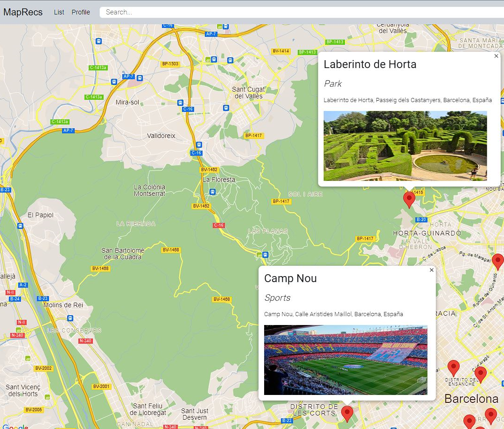Click the SOL I AIRE area label
The image size is (504, 429).
305,194
